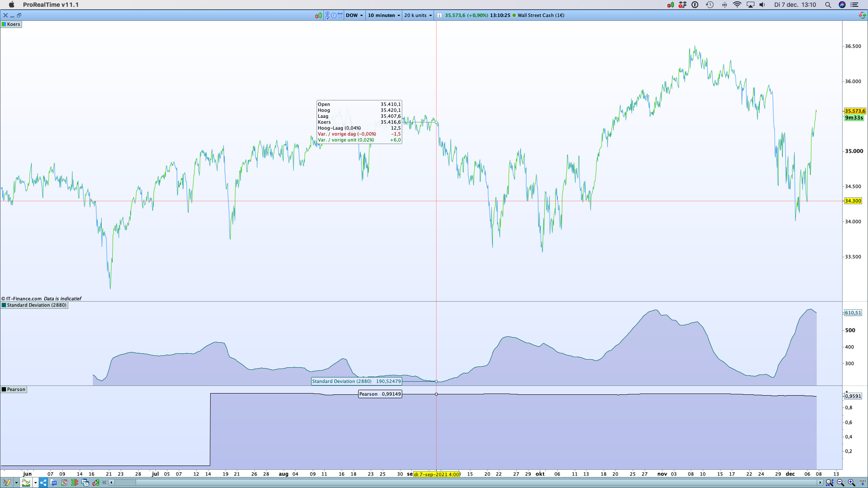Click the zoom out magnifier icon
The height and width of the screenshot is (488, 868).
click(840, 482)
